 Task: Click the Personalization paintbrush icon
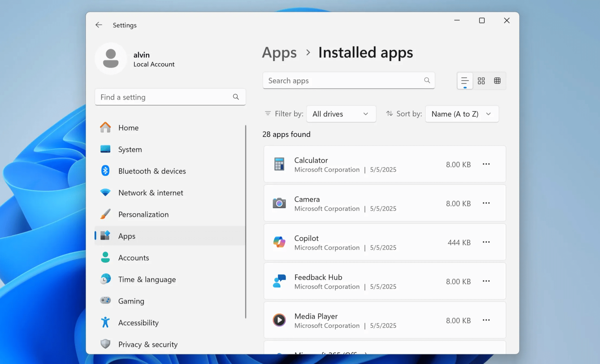pyautogui.click(x=105, y=214)
